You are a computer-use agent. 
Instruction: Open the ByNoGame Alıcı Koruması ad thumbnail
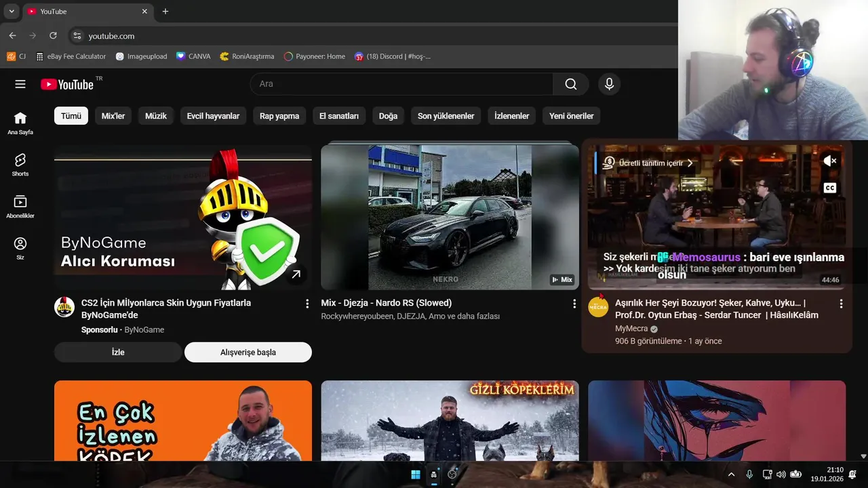click(183, 218)
